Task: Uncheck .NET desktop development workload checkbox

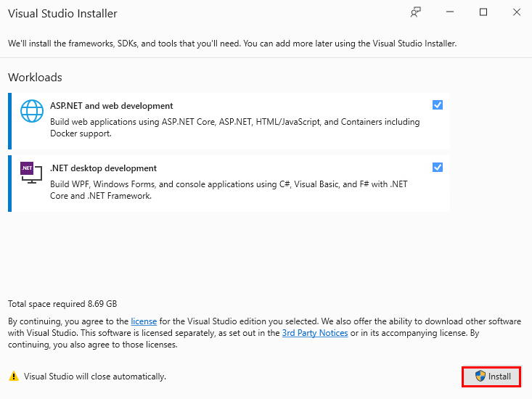Action: (x=438, y=167)
